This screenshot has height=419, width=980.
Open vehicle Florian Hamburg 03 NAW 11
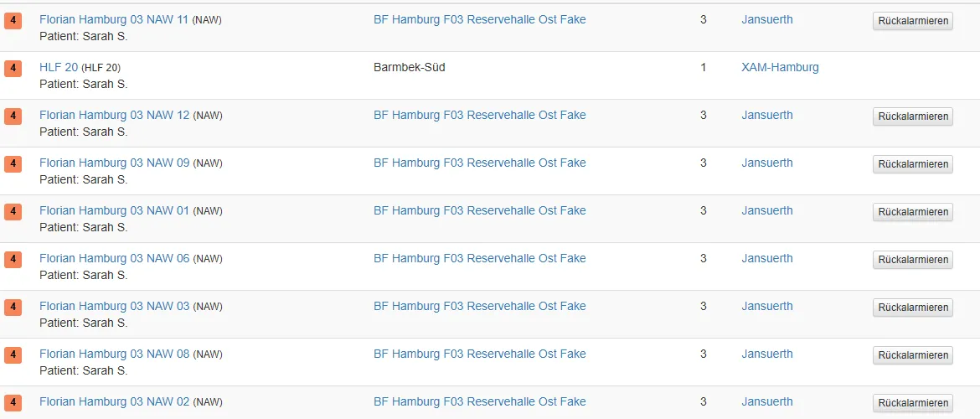114,19
